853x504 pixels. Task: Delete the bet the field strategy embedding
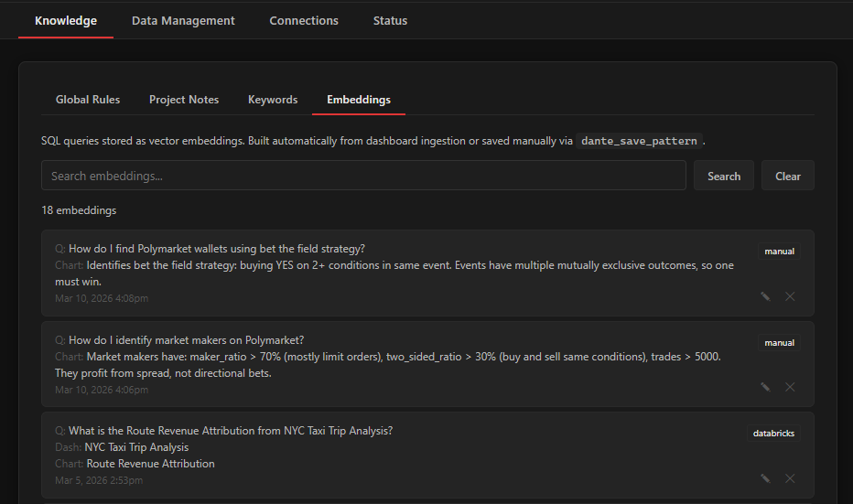pos(790,296)
